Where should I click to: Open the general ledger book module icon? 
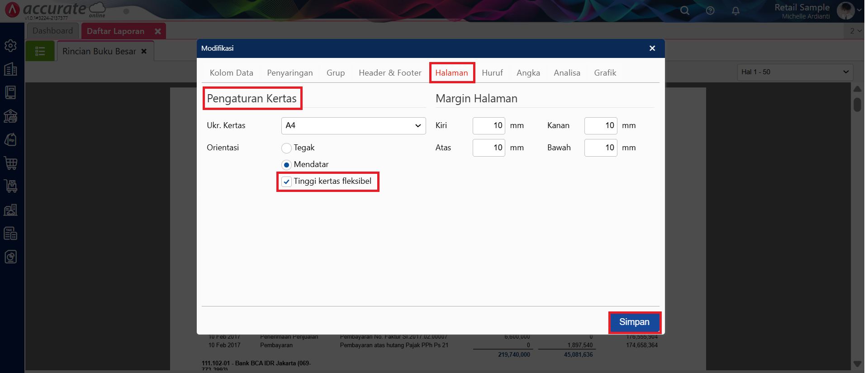(x=10, y=92)
